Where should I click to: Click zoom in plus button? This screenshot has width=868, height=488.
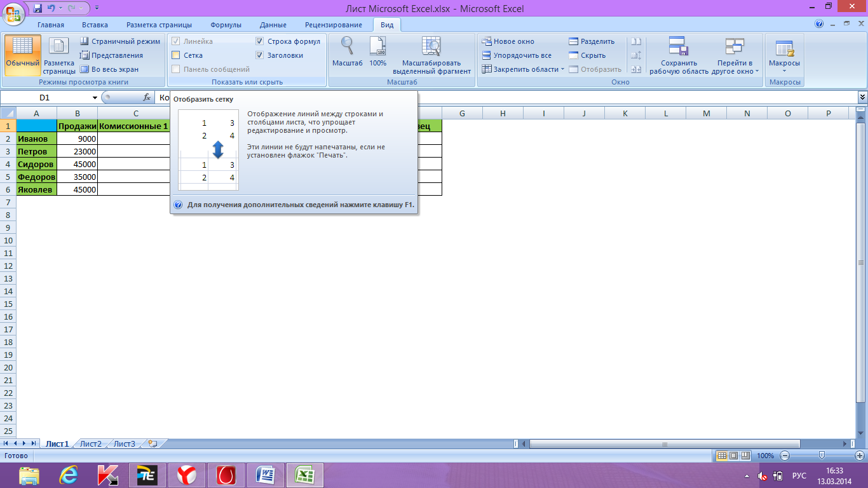(860, 456)
